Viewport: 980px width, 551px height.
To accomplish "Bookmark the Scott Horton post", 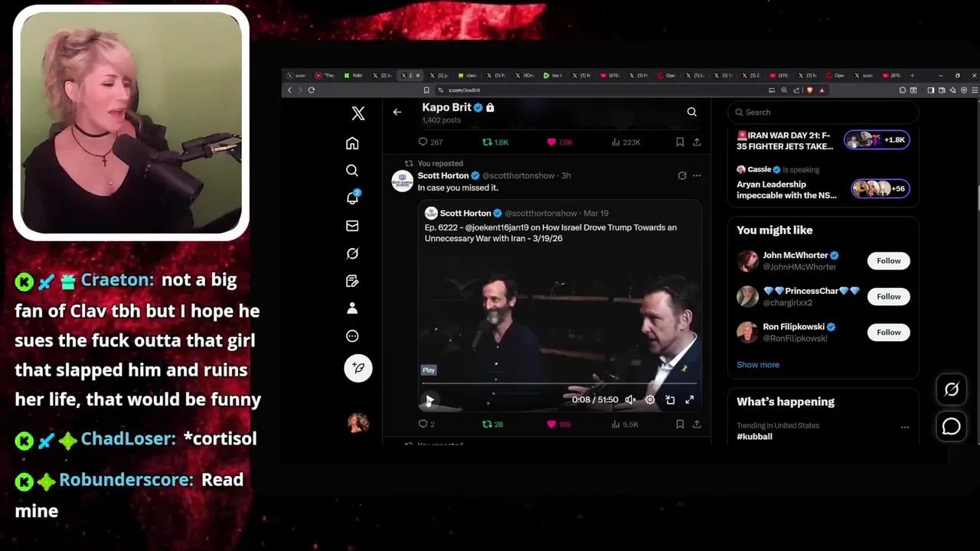I will [x=680, y=424].
